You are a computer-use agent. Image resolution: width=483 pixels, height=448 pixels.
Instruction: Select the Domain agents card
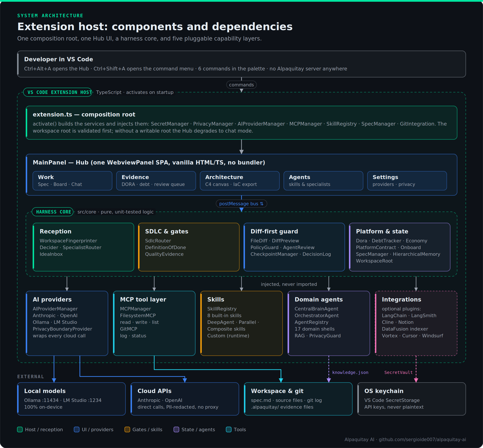coord(329,323)
